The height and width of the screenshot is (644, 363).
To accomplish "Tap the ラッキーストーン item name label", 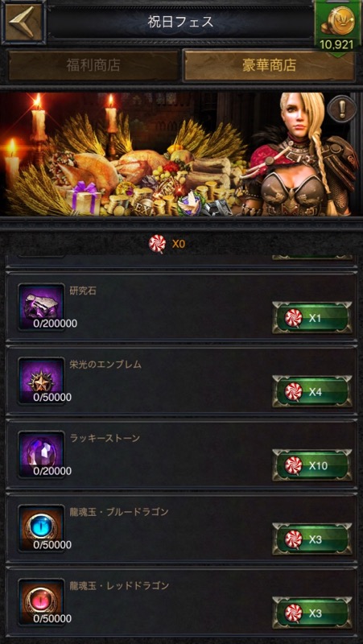I will pos(105,438).
